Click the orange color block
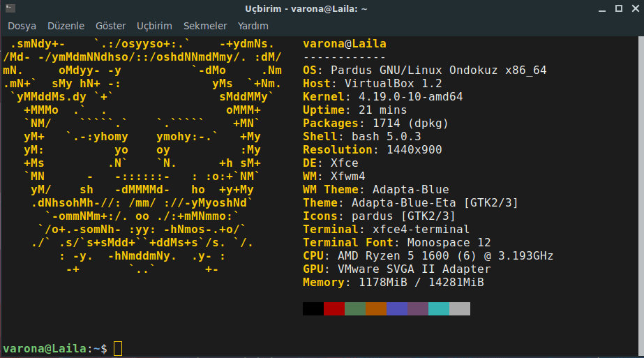 click(376, 308)
